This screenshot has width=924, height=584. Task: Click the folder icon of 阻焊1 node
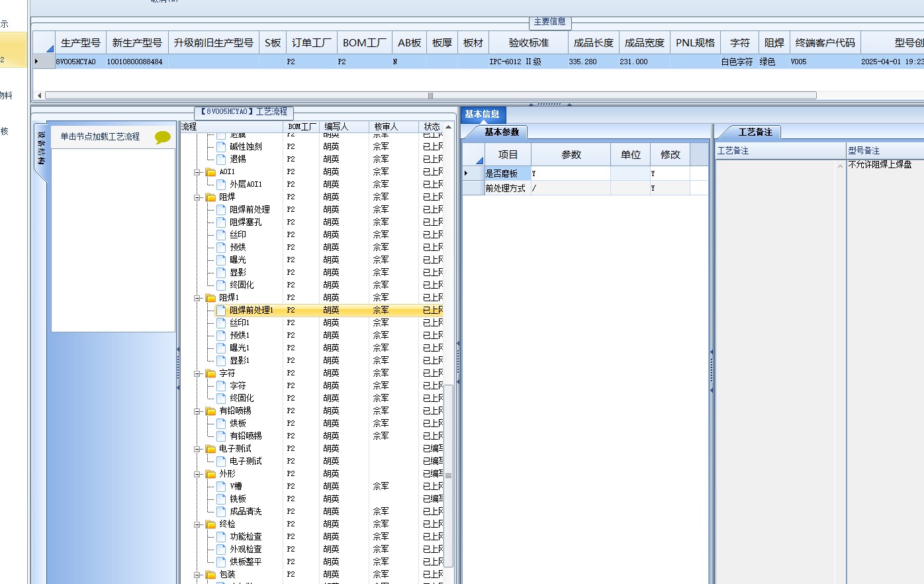(210, 297)
